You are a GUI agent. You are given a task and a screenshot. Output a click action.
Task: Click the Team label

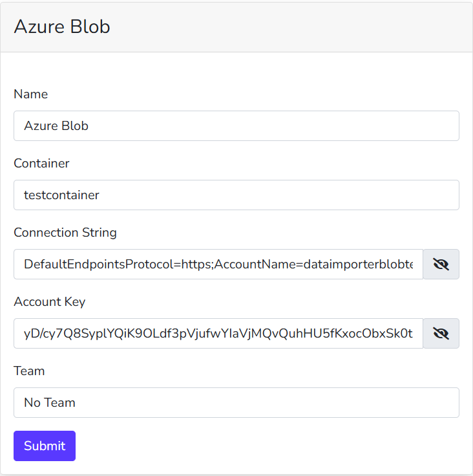pos(29,371)
